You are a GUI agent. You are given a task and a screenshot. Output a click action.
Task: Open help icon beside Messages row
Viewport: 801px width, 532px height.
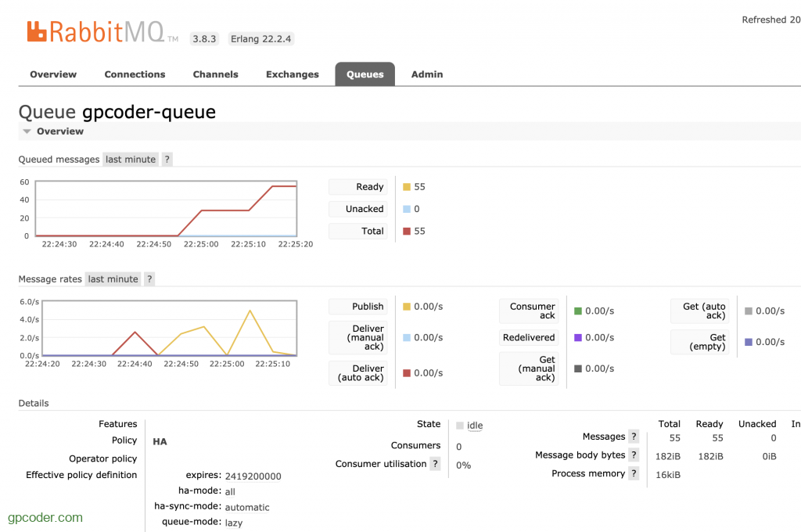[x=634, y=437]
